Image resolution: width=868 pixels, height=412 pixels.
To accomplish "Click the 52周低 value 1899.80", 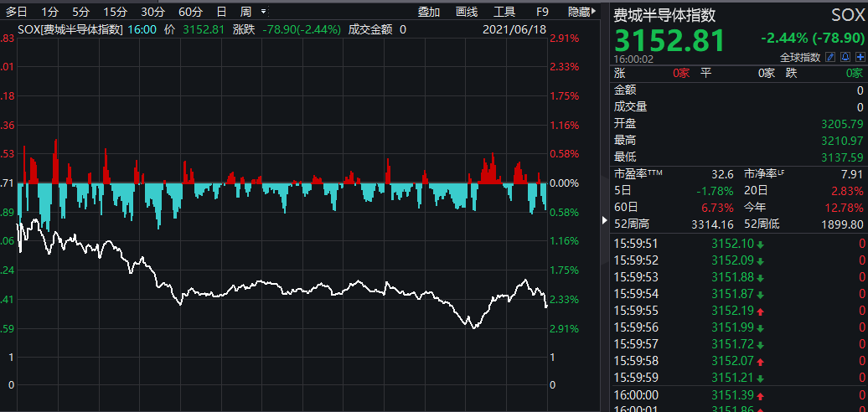I will coord(843,224).
